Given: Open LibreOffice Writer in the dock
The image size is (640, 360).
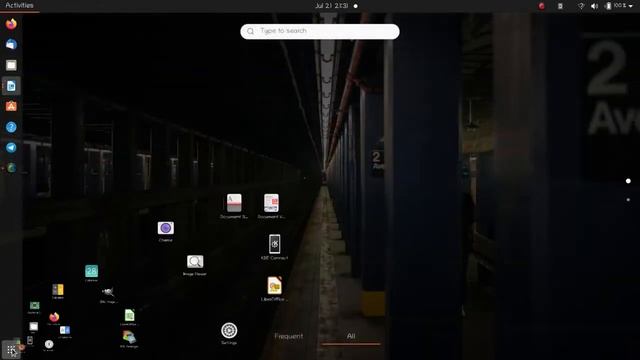Looking at the screenshot, I should (11, 86).
